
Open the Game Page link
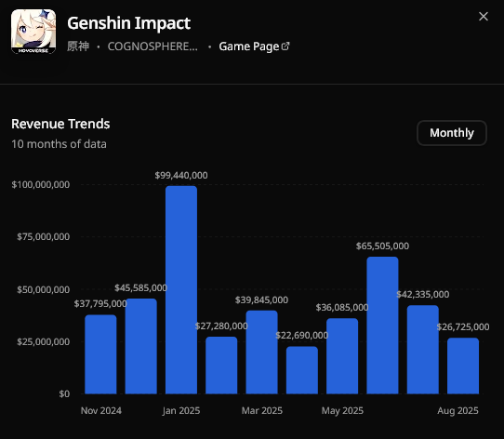pos(254,47)
